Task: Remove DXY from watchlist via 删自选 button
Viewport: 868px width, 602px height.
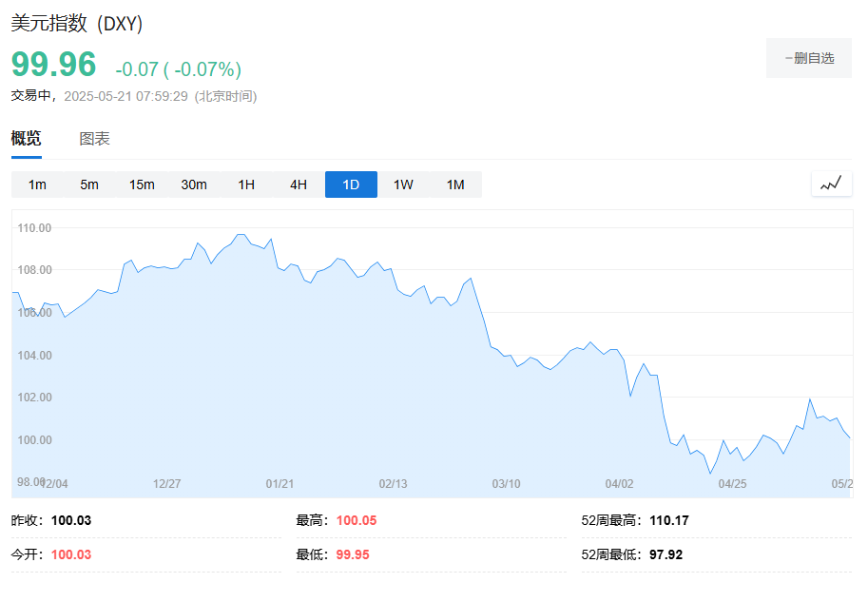Action: (x=809, y=58)
